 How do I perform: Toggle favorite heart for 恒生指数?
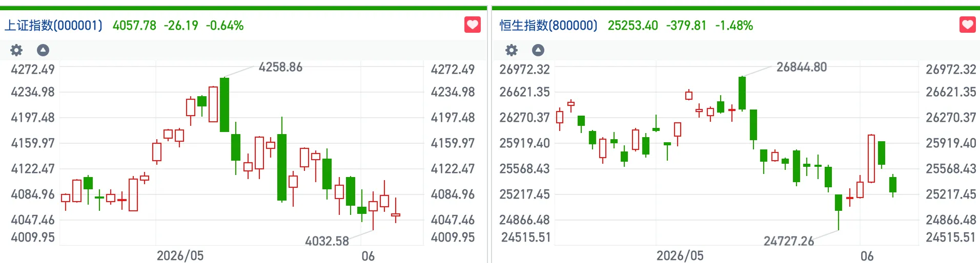(968, 25)
